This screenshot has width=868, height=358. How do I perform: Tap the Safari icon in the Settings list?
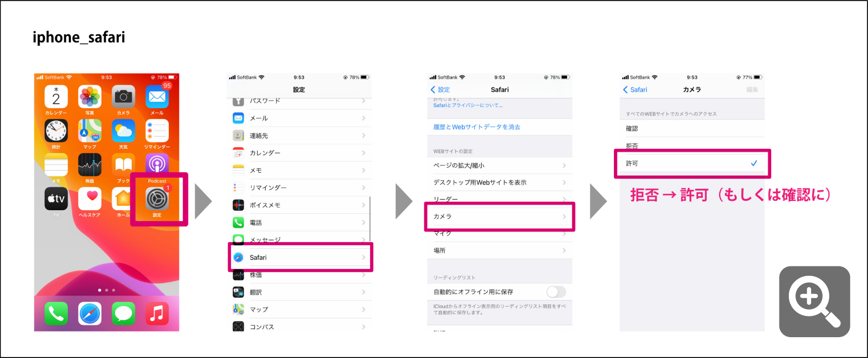[238, 257]
